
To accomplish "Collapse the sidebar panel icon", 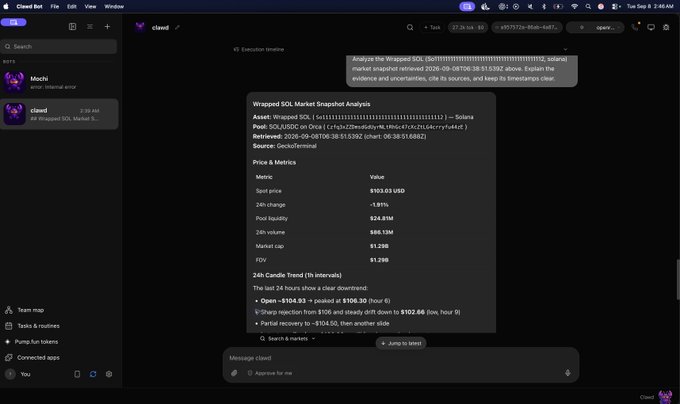I will point(72,26).
